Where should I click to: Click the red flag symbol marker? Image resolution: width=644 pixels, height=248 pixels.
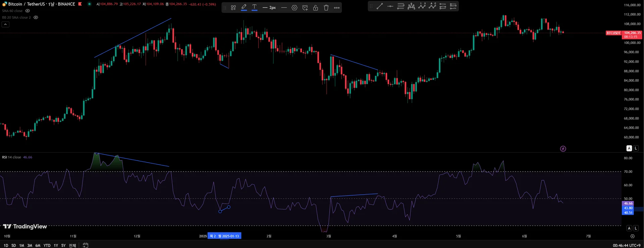point(80,4)
